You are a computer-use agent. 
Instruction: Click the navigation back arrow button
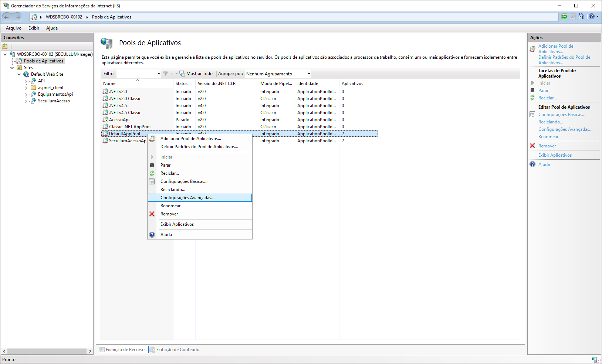[7, 17]
